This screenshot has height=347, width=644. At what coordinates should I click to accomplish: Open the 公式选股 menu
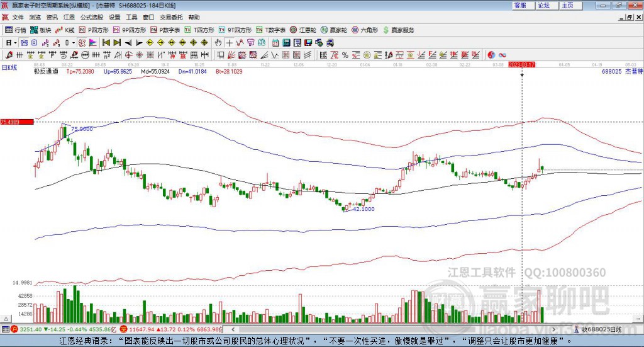pyautogui.click(x=92, y=17)
